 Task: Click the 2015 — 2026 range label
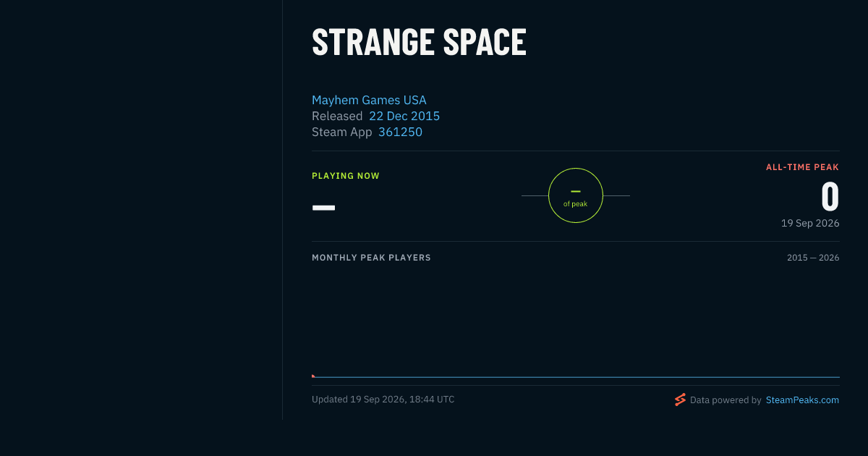(813, 258)
